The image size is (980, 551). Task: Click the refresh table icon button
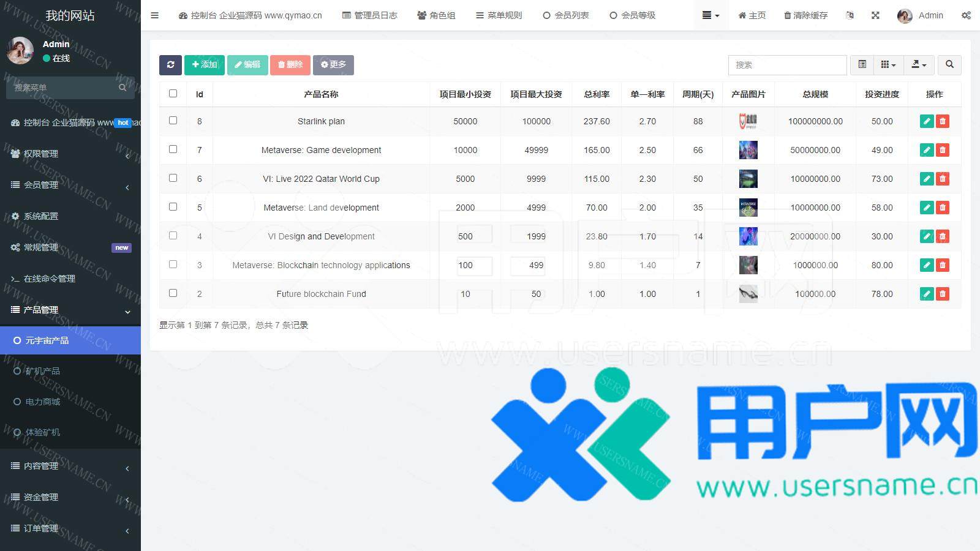click(x=170, y=65)
